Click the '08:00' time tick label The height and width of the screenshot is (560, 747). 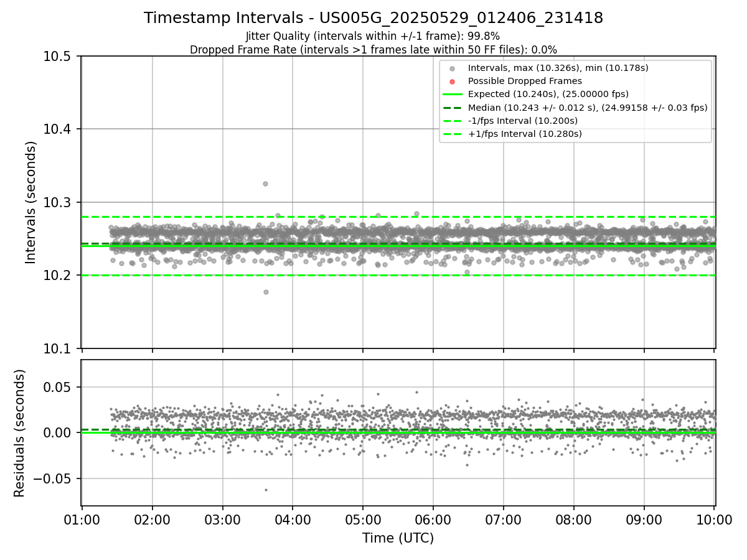coord(573,519)
